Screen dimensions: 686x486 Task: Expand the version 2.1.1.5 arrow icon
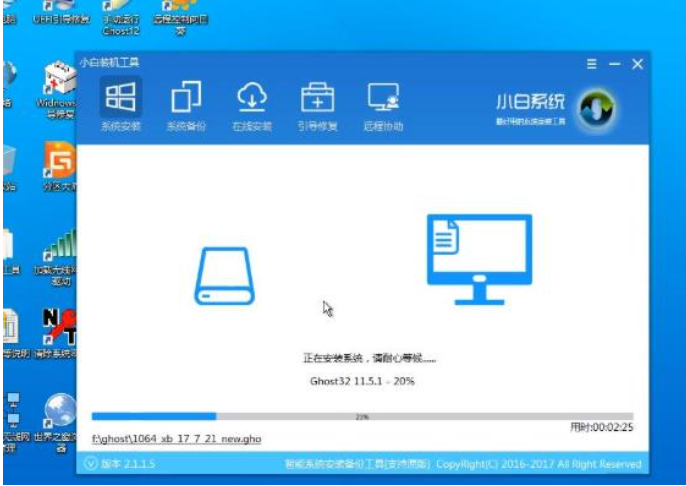click(x=91, y=464)
